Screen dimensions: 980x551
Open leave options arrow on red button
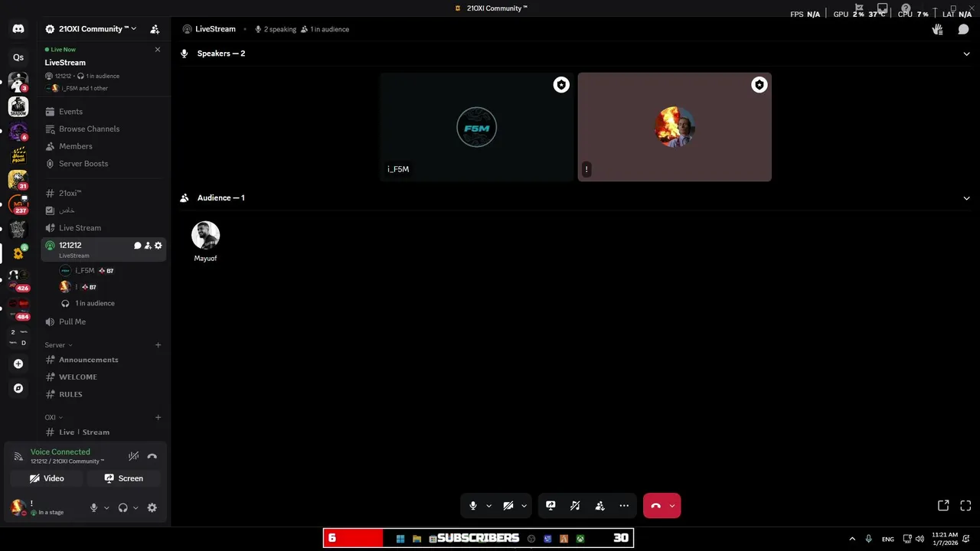pyautogui.click(x=672, y=506)
